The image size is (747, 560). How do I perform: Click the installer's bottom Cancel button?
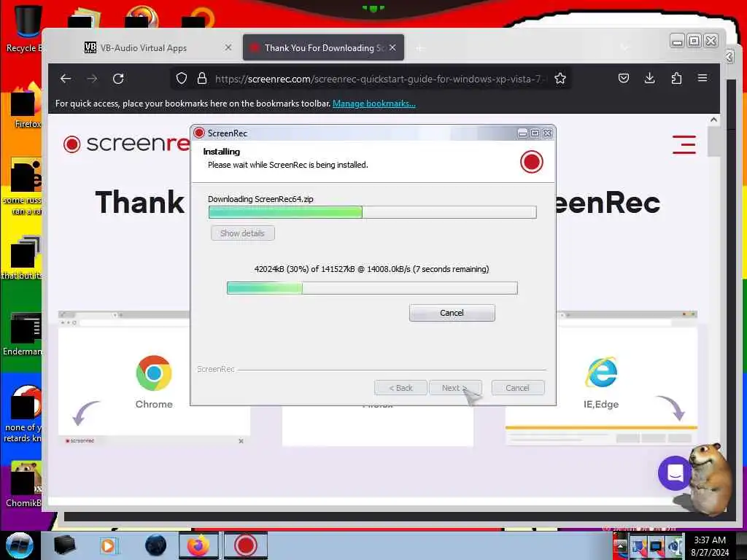[x=517, y=388]
